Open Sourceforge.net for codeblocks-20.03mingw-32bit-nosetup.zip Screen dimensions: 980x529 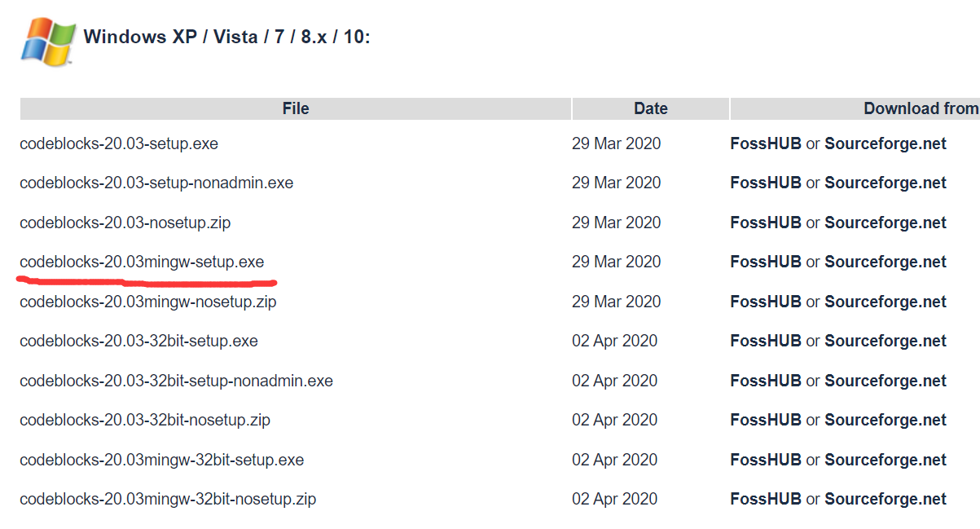point(886,499)
